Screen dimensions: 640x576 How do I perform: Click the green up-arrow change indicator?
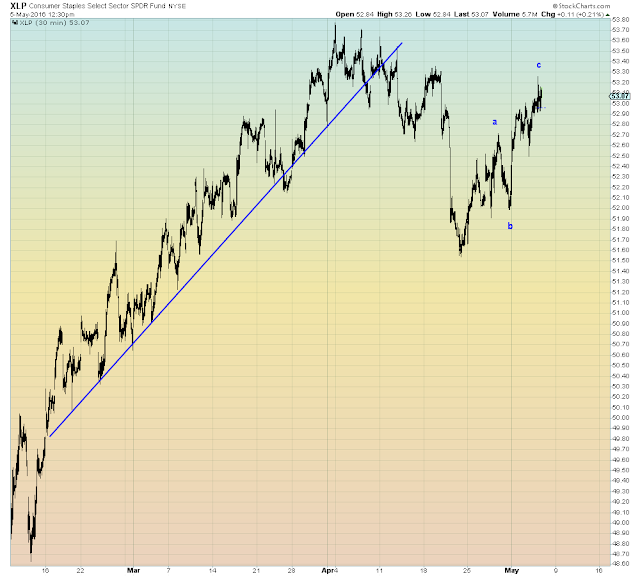[x=608, y=15]
